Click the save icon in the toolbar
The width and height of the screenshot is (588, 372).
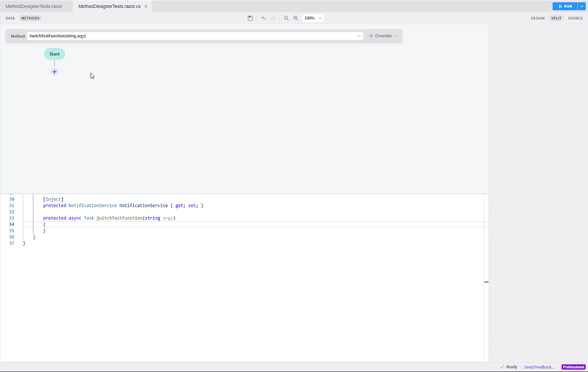tap(250, 18)
